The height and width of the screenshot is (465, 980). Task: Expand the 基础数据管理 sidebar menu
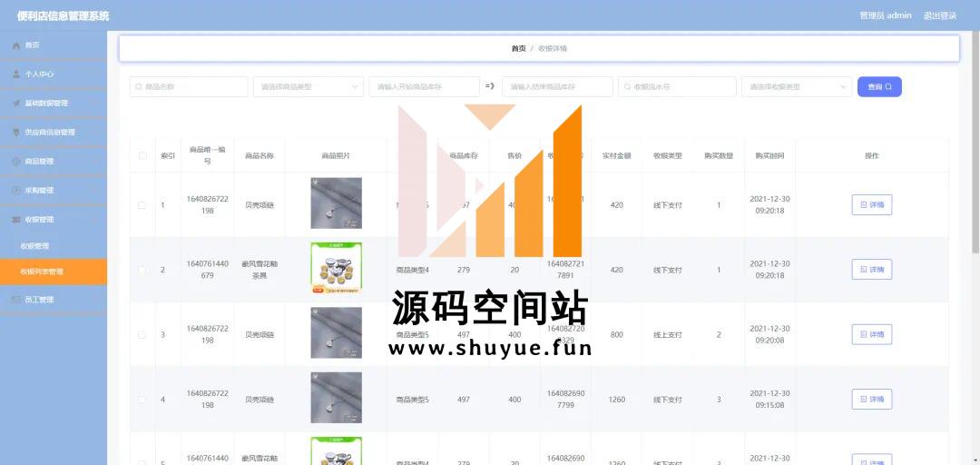coord(54,104)
